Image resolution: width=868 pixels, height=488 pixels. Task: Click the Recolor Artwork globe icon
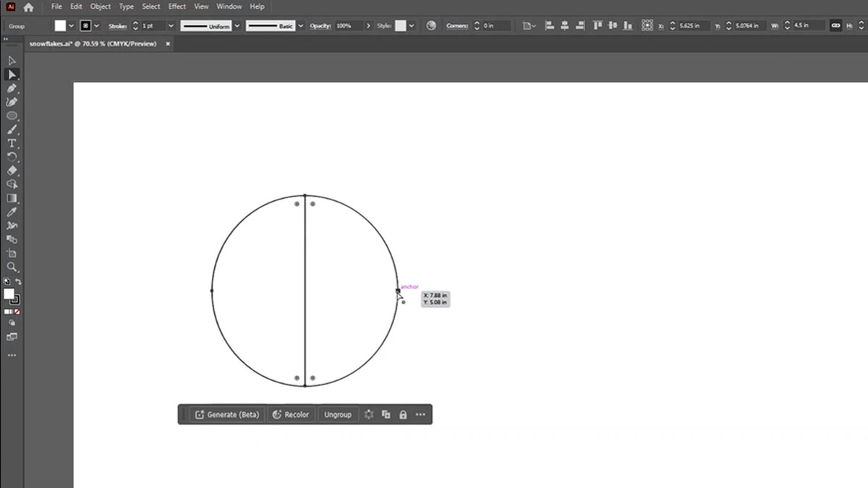[430, 25]
